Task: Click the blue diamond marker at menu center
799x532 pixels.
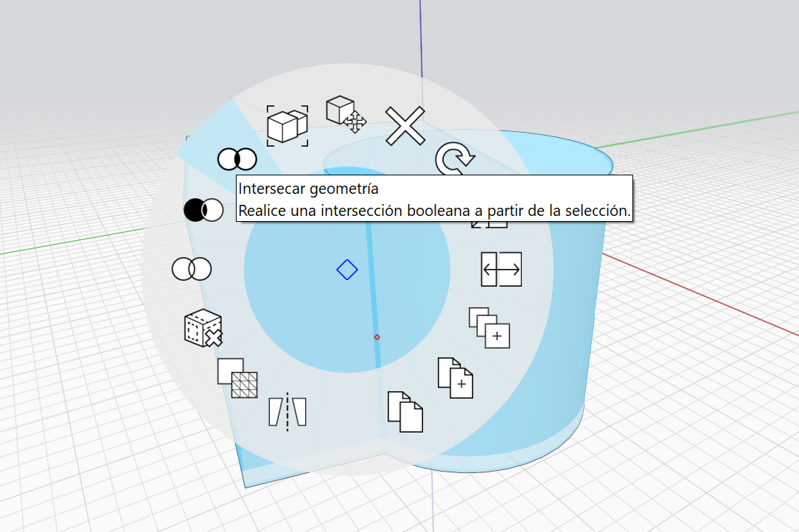Action: point(346,270)
